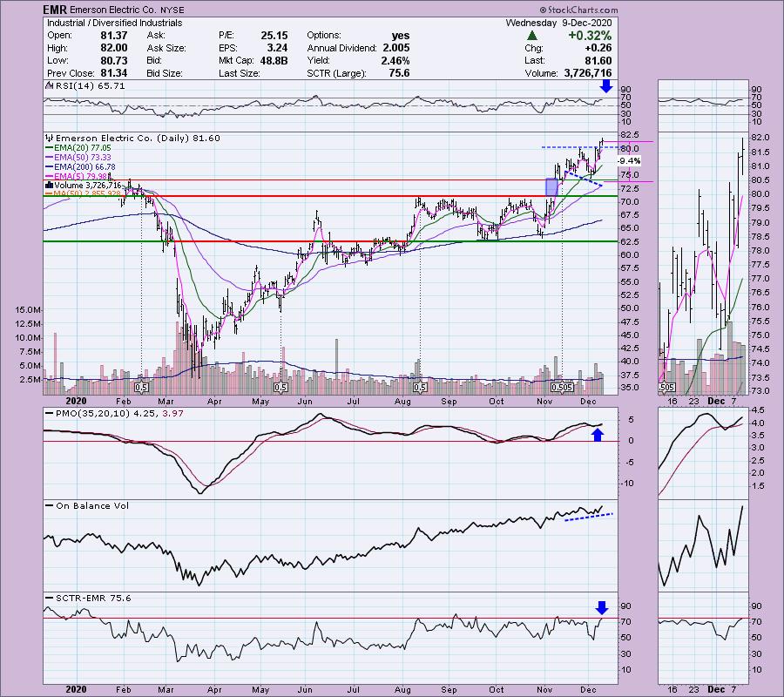Click the Annual Dividend value 2.005
This screenshot has height=697, width=784.
[396, 48]
